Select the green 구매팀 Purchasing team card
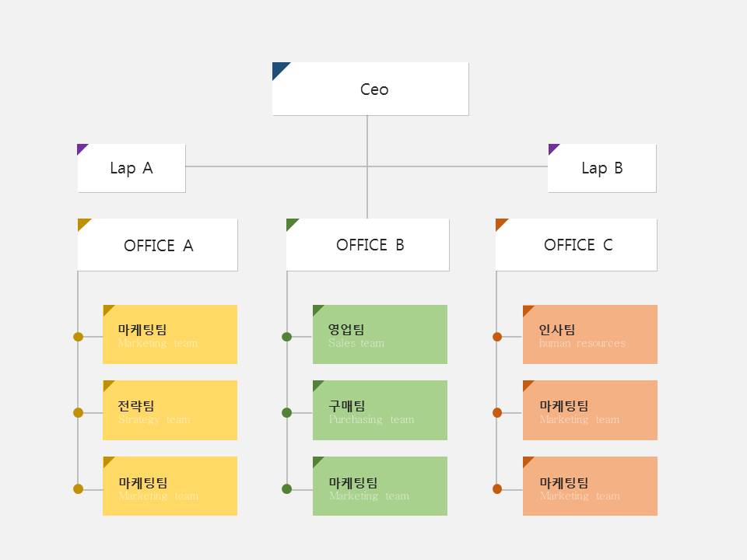Viewport: 747px width, 560px height. click(380, 411)
